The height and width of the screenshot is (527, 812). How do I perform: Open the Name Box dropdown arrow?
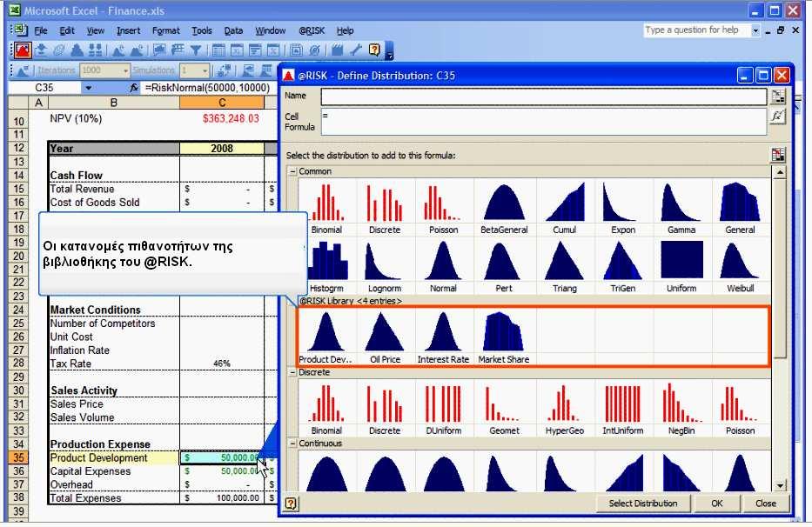(89, 88)
